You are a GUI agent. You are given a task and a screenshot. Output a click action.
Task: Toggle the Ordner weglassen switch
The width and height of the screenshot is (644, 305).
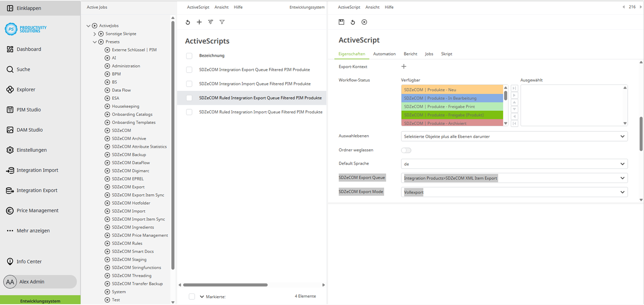[x=406, y=150]
